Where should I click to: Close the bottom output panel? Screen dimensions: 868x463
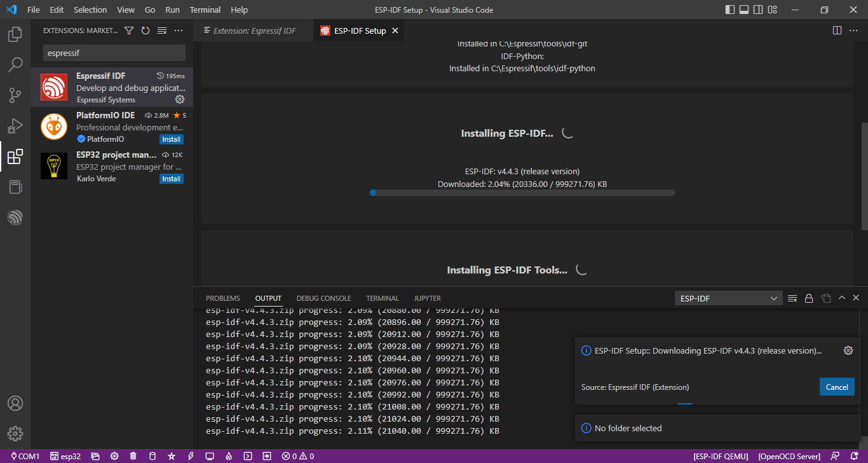pyautogui.click(x=856, y=298)
